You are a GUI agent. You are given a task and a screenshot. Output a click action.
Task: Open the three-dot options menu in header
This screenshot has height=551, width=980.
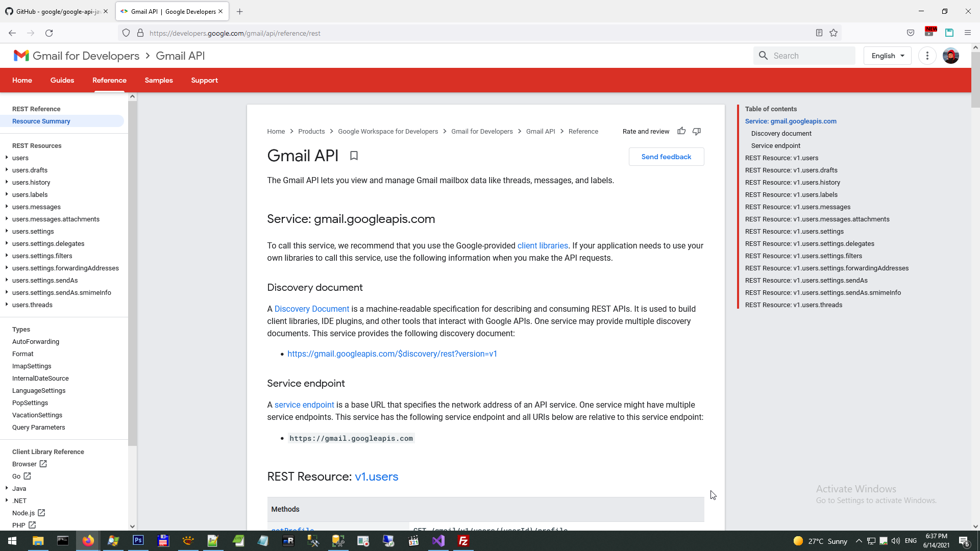click(x=927, y=56)
